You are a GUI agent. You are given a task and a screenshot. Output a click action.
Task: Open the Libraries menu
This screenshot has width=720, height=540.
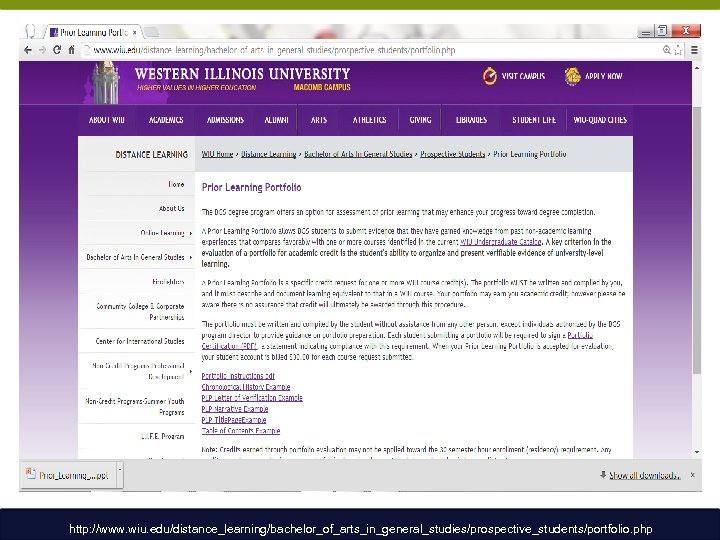[471, 120]
